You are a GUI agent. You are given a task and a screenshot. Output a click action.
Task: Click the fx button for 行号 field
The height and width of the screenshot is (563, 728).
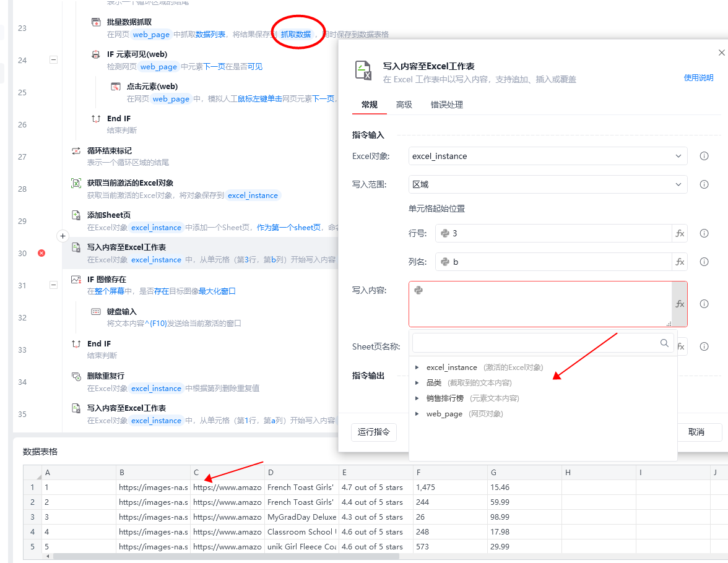pos(680,233)
